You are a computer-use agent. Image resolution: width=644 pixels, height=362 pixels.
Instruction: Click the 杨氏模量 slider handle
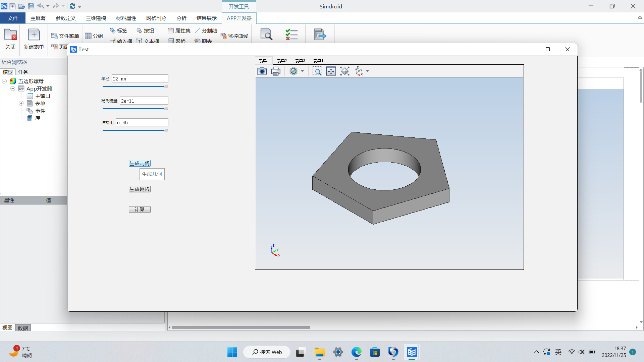click(166, 109)
